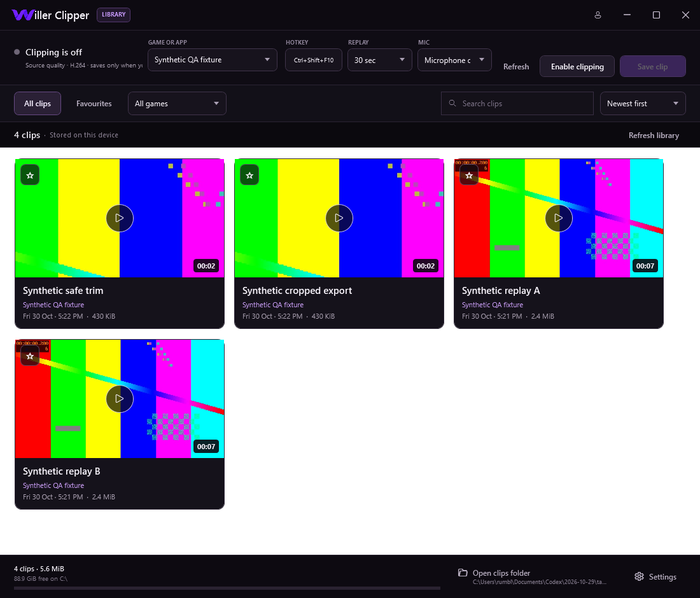This screenshot has height=598, width=700.
Task: Maximize the Willer Clipper window
Action: click(656, 15)
